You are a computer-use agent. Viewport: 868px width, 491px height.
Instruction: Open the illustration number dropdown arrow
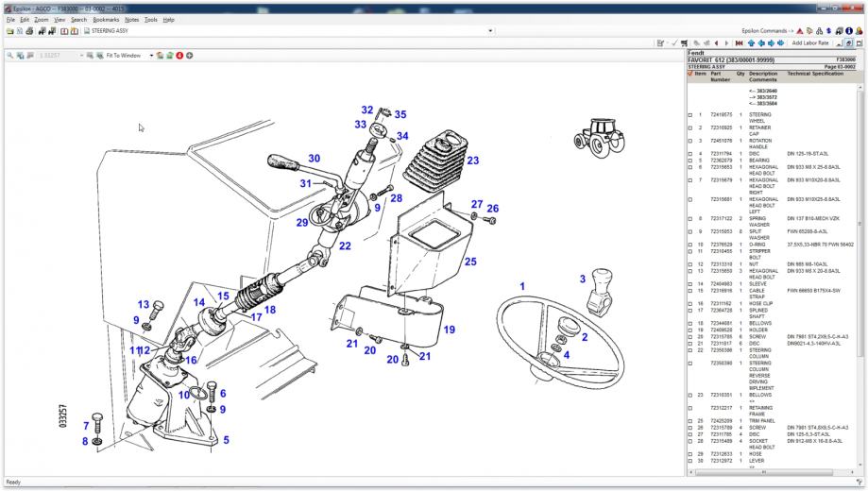(81, 56)
